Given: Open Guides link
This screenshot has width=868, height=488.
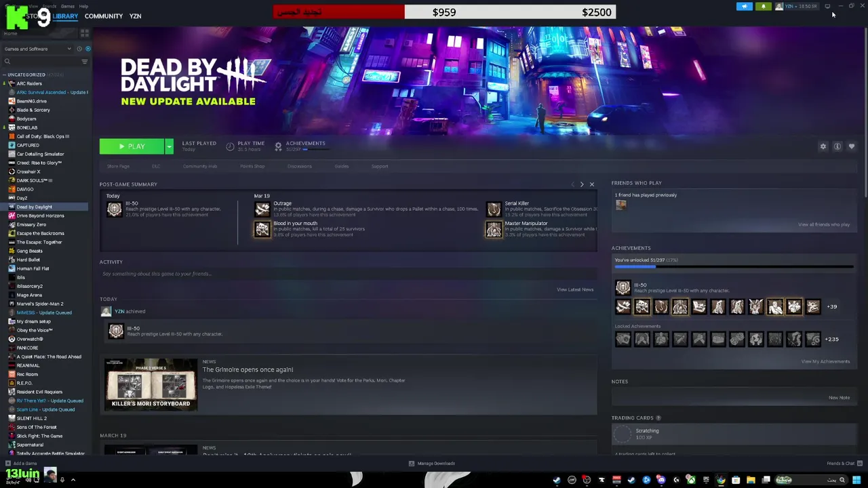Looking at the screenshot, I should pos(341,166).
